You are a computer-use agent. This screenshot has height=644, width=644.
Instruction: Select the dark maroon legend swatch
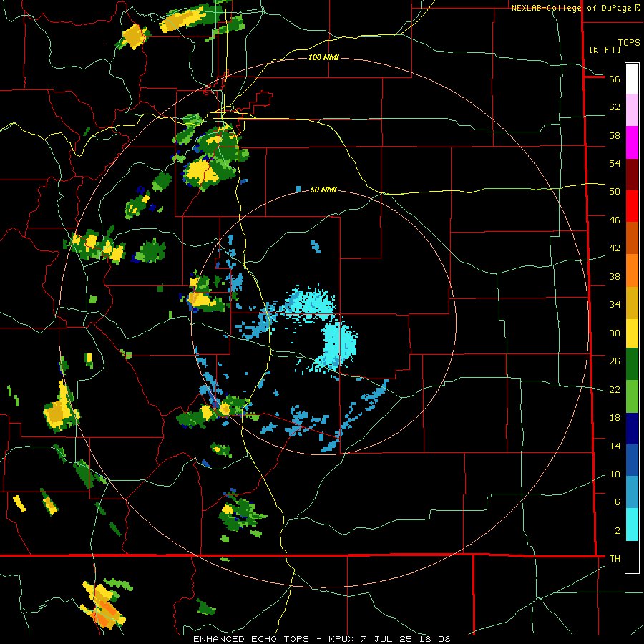point(632,174)
